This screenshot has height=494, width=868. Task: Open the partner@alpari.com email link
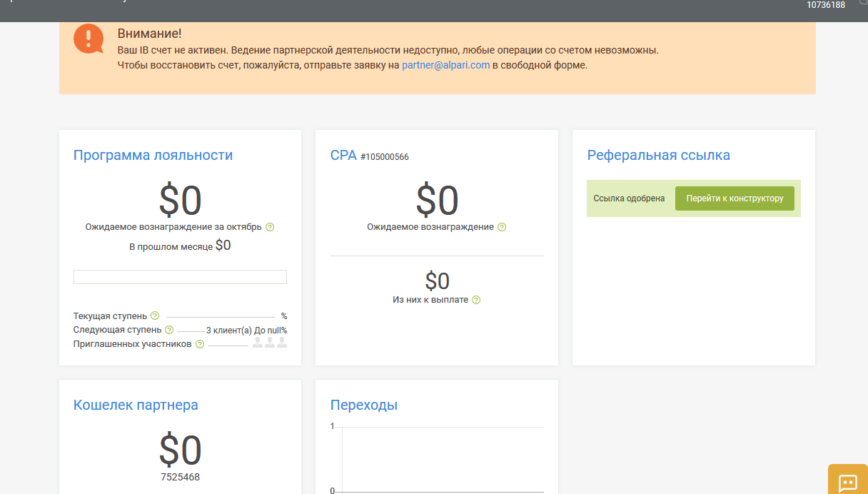tap(445, 65)
